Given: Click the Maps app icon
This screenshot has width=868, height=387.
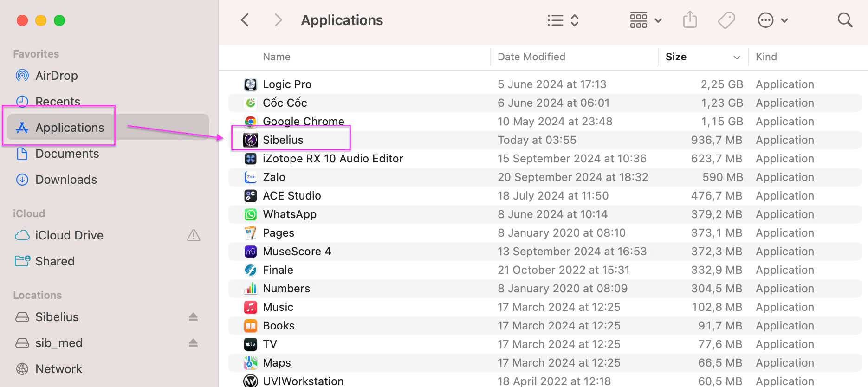Looking at the screenshot, I should click(x=251, y=362).
